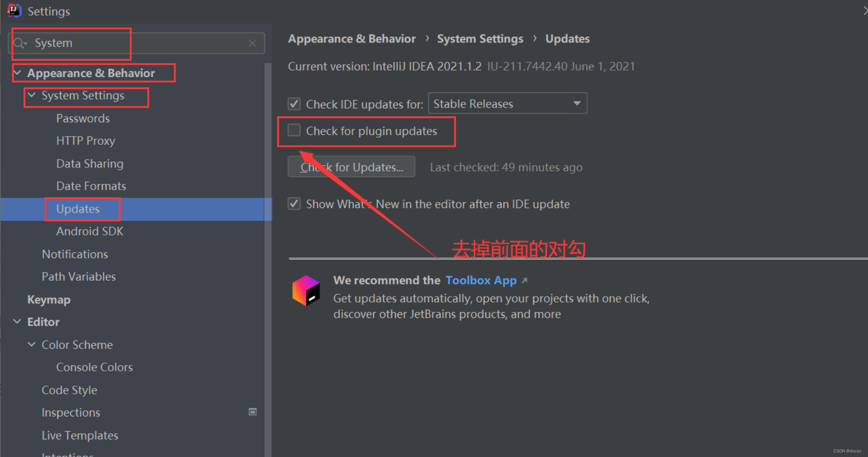This screenshot has width=868, height=457.
Task: Collapse System Settings tree node
Action: coord(32,95)
